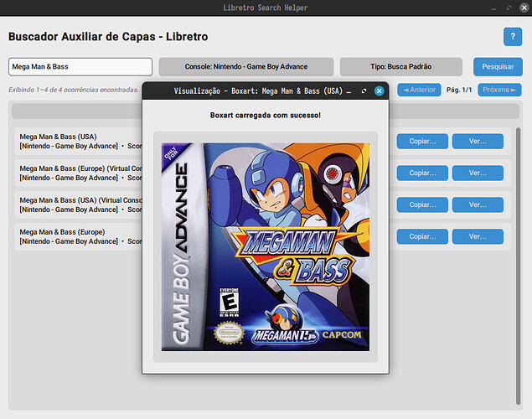The height and width of the screenshot is (419, 532).
Task: Copy the Mega Man & Bass (Europe) (Virtual Console) entry
Action: point(422,173)
